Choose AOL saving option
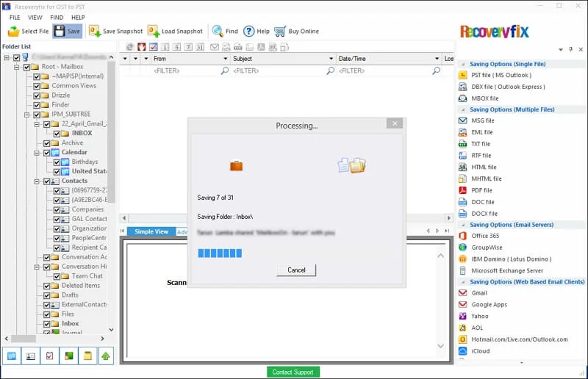Image resolution: width=588 pixels, height=379 pixels. [x=471, y=328]
